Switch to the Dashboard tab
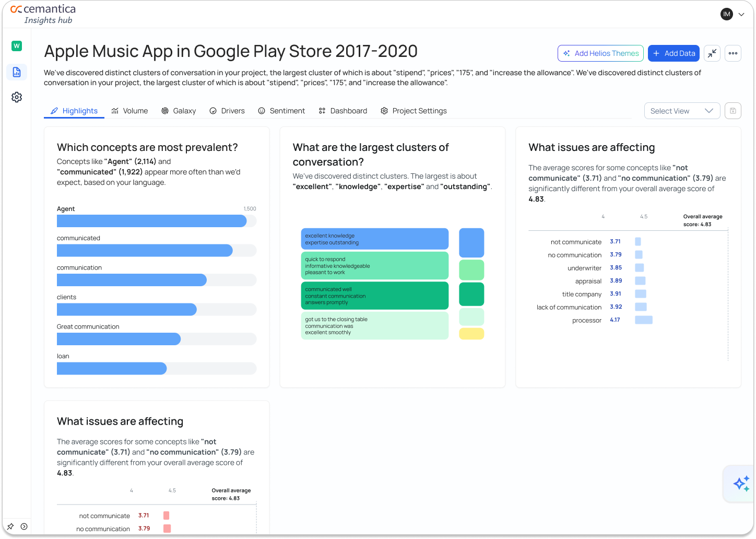The image size is (756, 539). point(343,111)
